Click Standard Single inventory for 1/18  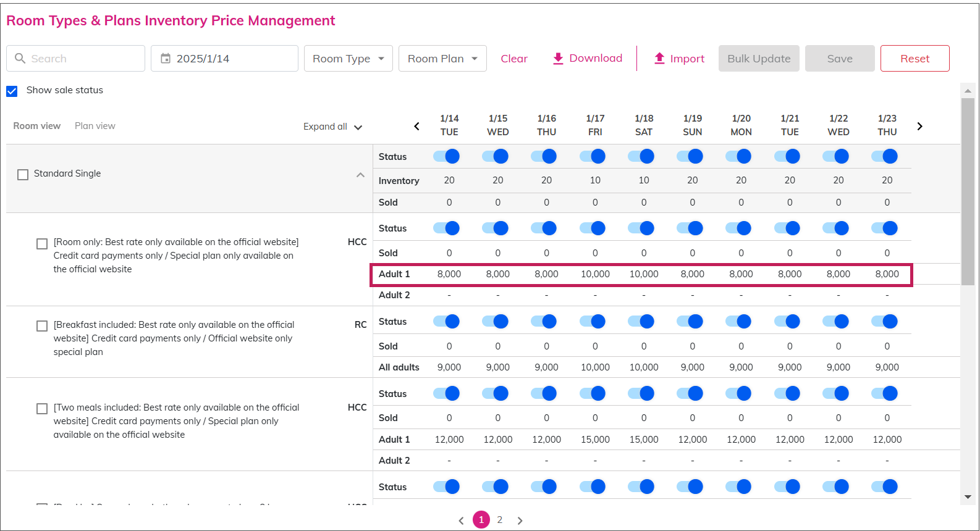(x=644, y=180)
